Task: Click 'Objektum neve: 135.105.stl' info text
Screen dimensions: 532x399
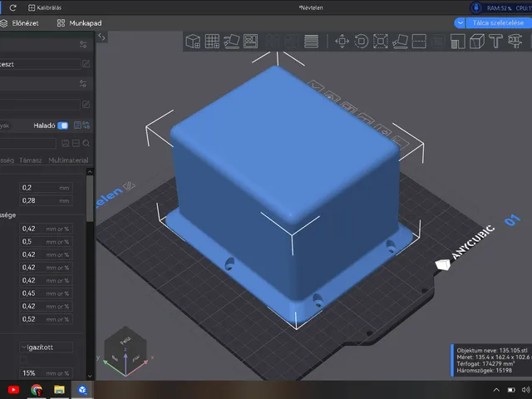Action: (491, 351)
